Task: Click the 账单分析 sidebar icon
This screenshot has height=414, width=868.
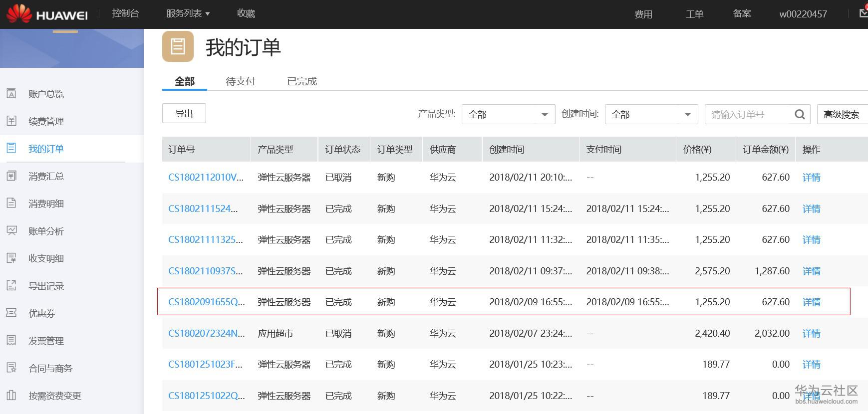Action: point(11,230)
